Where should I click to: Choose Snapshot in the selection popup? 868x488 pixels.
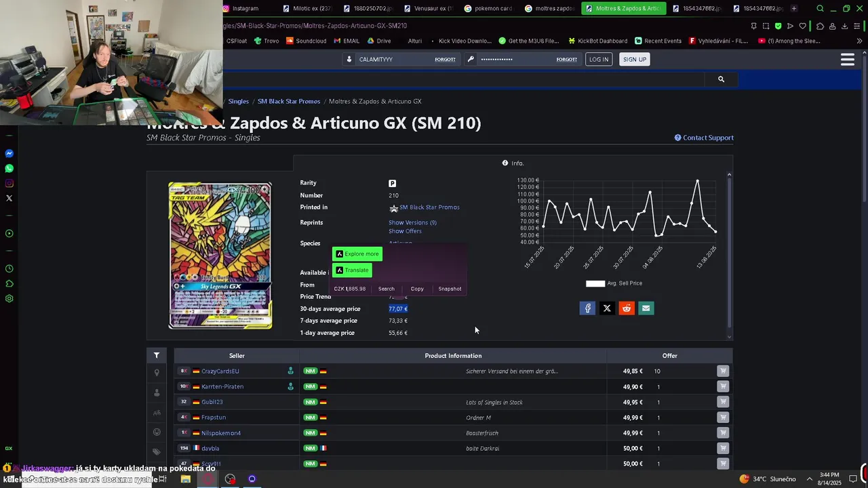(450, 289)
